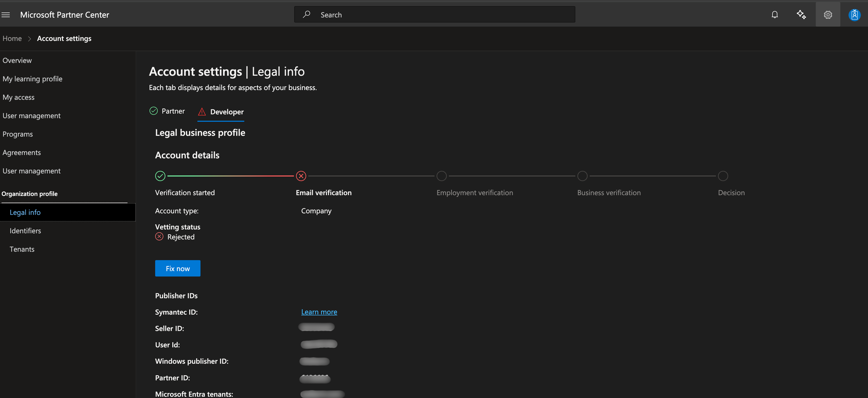
Task: Click the 'Legal business profile' heading
Action: tap(200, 133)
